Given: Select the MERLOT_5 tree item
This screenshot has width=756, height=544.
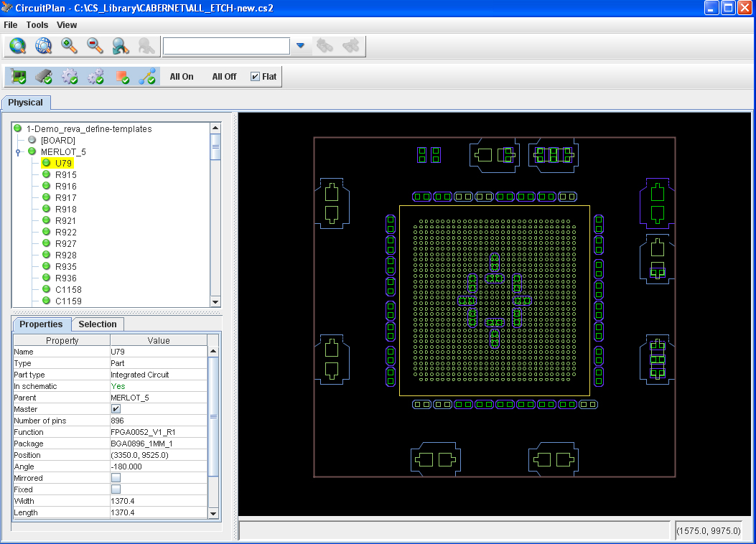Looking at the screenshot, I should 63,152.
